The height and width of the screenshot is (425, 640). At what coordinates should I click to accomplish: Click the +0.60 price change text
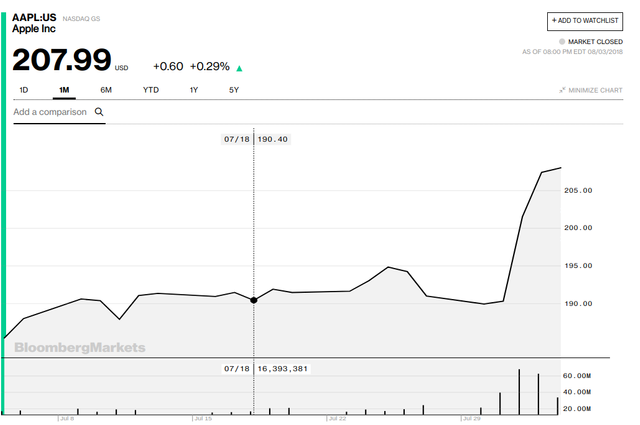(168, 67)
